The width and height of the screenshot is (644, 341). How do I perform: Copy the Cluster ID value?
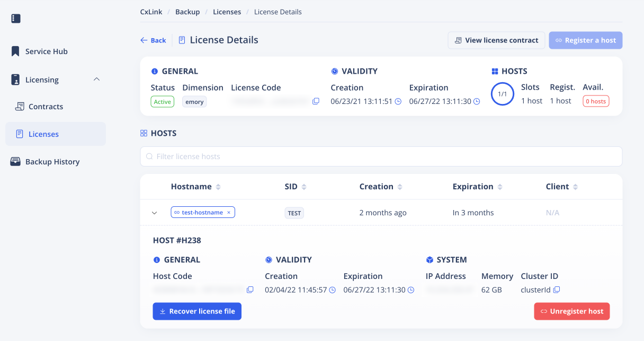point(557,290)
